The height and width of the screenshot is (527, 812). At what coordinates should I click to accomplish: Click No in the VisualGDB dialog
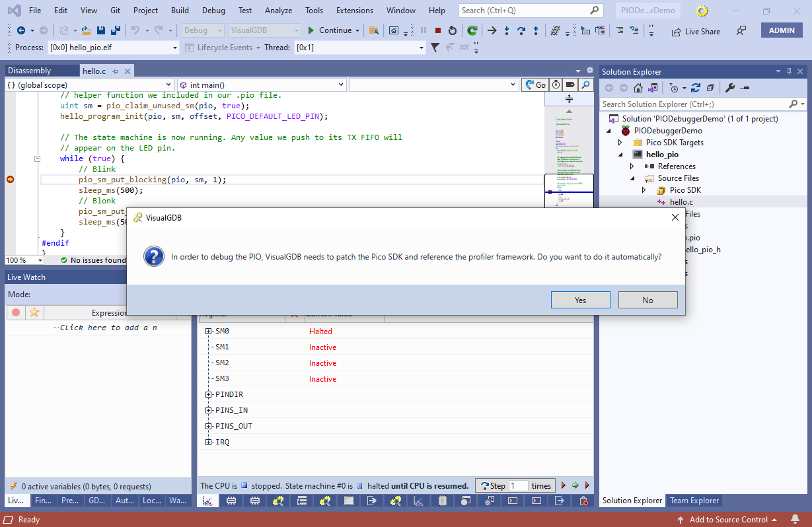(x=647, y=300)
